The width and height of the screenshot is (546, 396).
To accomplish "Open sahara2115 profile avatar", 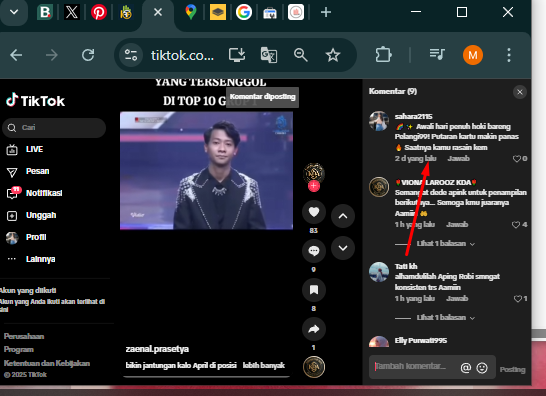I will point(379,121).
